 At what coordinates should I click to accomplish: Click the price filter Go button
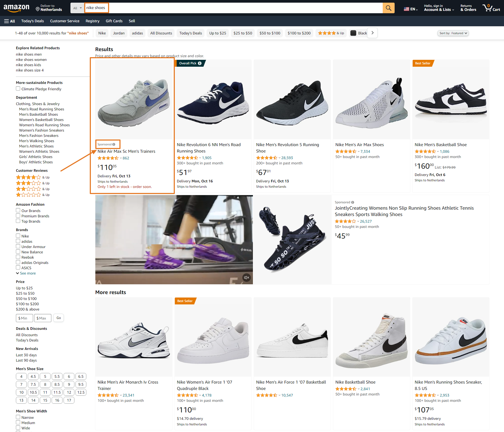pyautogui.click(x=59, y=318)
